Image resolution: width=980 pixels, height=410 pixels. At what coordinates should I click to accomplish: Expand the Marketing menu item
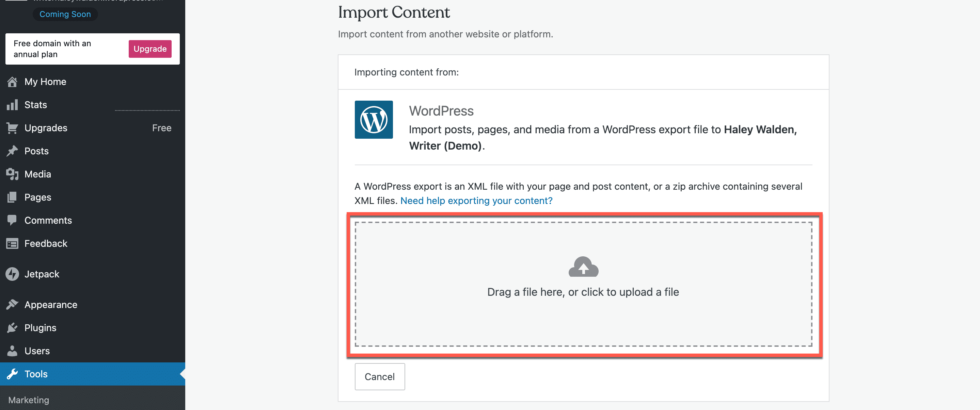29,399
